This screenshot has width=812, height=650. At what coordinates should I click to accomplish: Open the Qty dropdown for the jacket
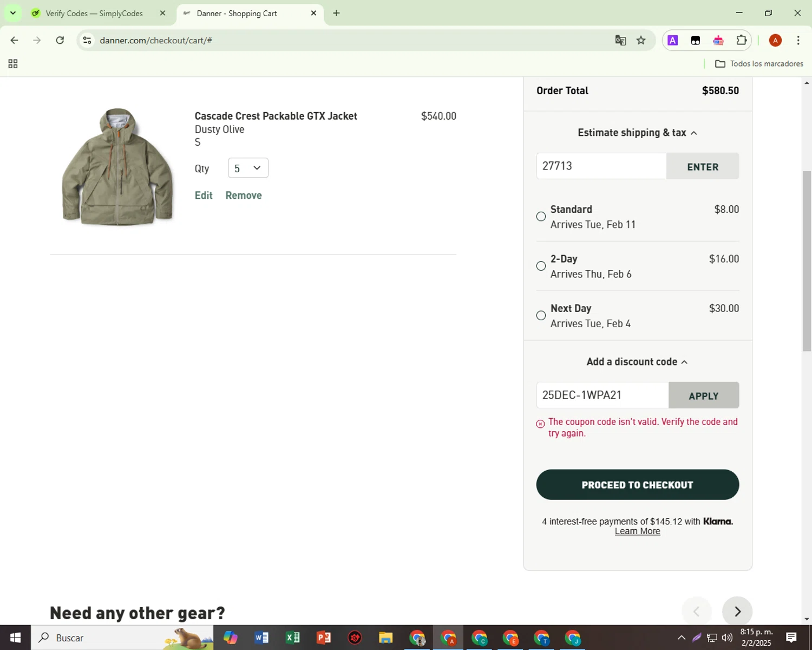click(x=248, y=168)
